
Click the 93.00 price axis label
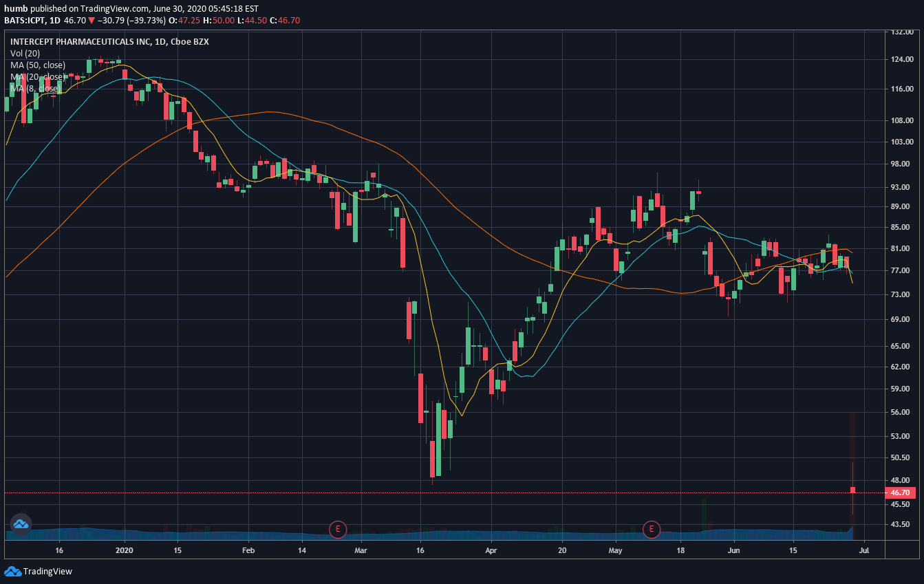point(901,187)
